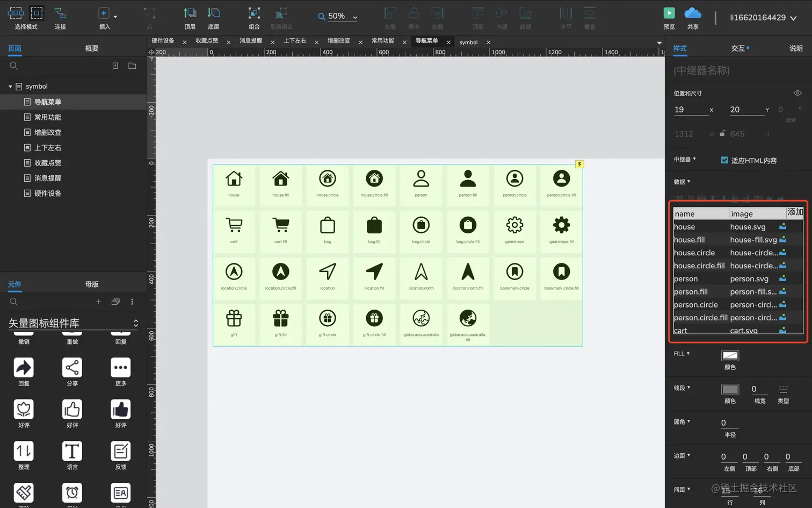Select the filled thumbs-up 好评 widget
The width and height of the screenshot is (812, 508).
[120, 409]
